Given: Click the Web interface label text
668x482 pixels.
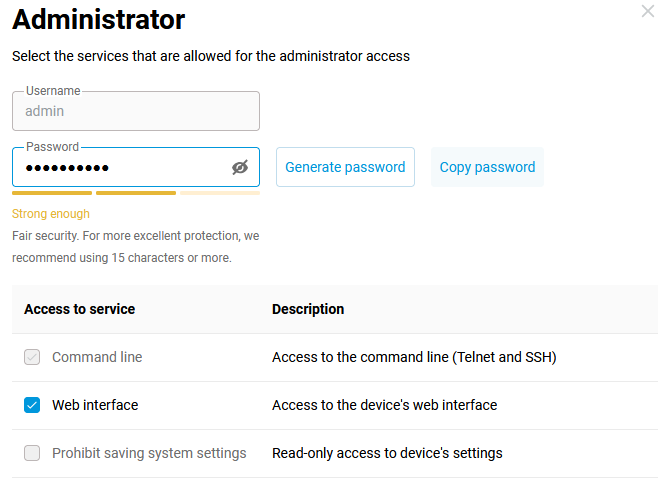Looking at the screenshot, I should [x=95, y=405].
